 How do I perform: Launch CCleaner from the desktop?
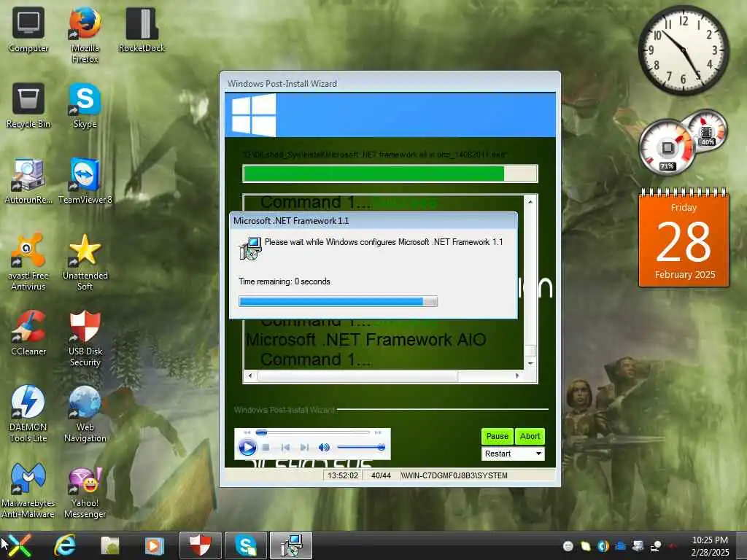(x=28, y=332)
